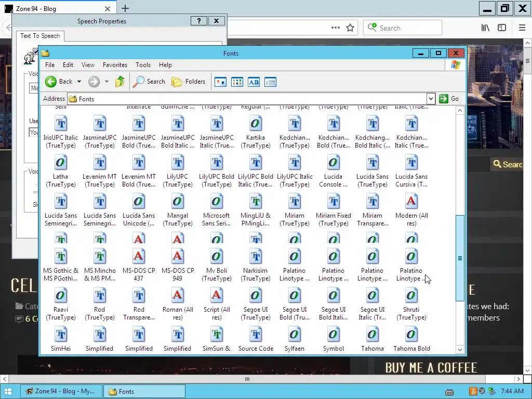The width and height of the screenshot is (532, 399).
Task: Click the Windows Start button
Action: (x=8, y=391)
